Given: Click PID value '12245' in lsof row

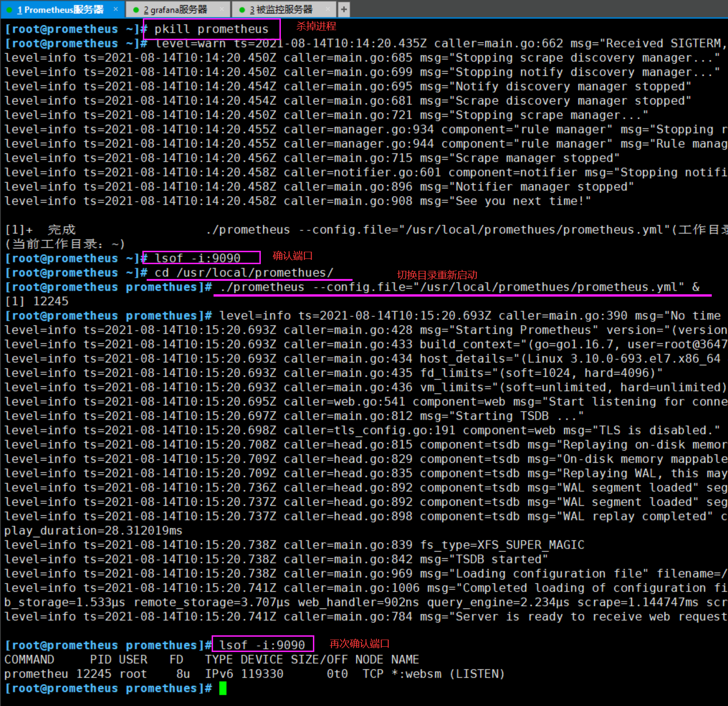Looking at the screenshot, I should (x=94, y=674).
